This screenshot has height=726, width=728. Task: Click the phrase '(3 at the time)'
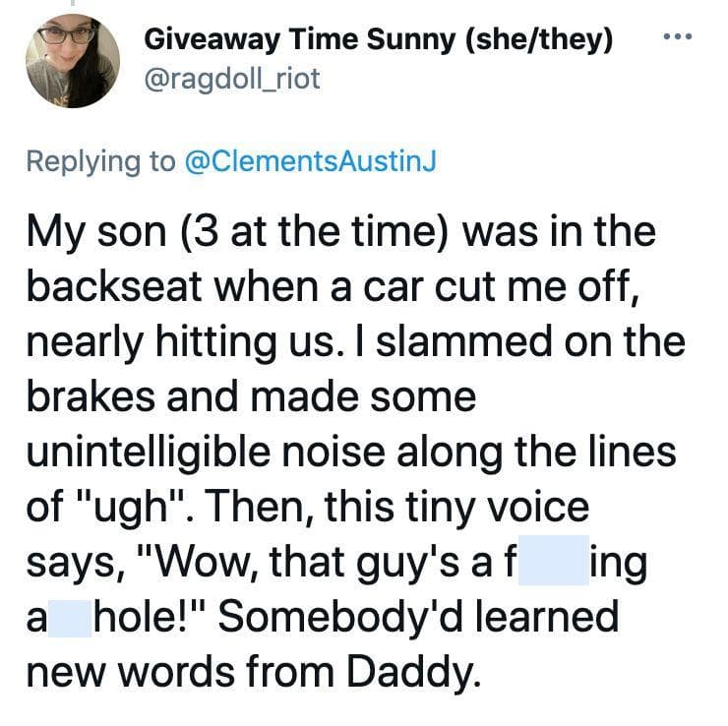pyautogui.click(x=315, y=231)
